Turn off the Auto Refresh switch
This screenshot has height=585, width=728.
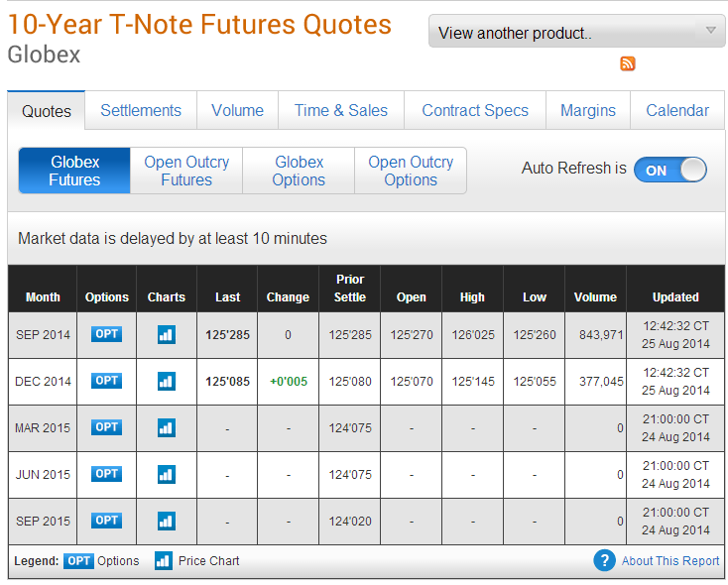click(x=669, y=170)
